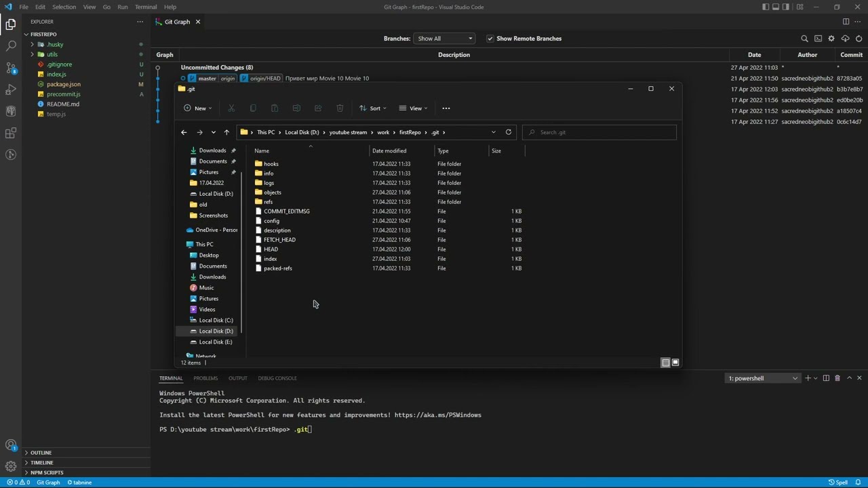
Task: Open the New dropdown in the file explorer
Action: [x=197, y=108]
